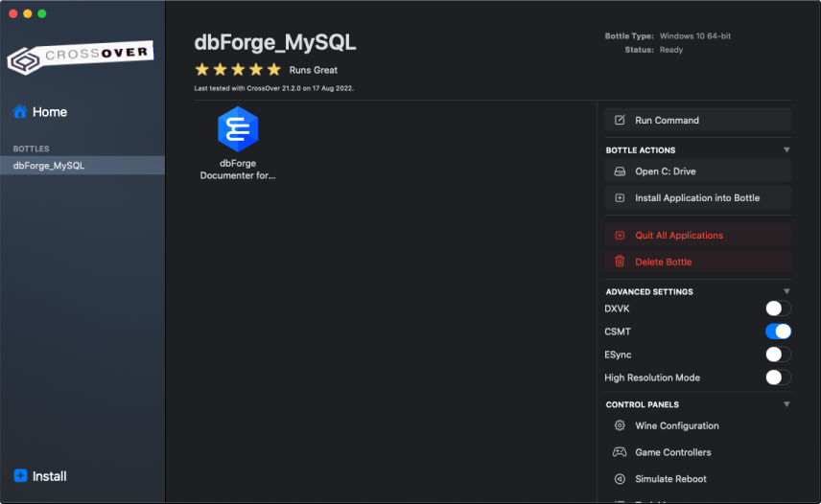This screenshot has height=504, width=821.
Task: Click the fifth rating star
Action: coord(274,69)
